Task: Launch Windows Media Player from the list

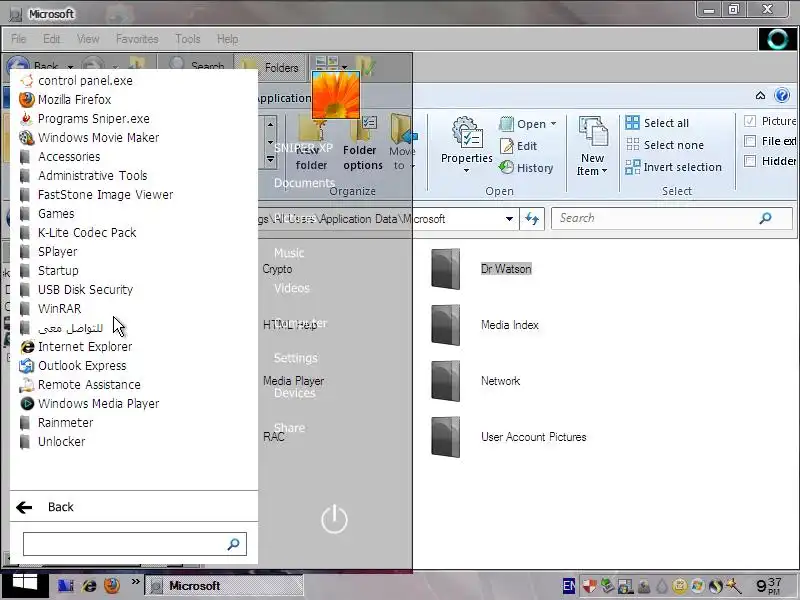Action: (x=89, y=403)
